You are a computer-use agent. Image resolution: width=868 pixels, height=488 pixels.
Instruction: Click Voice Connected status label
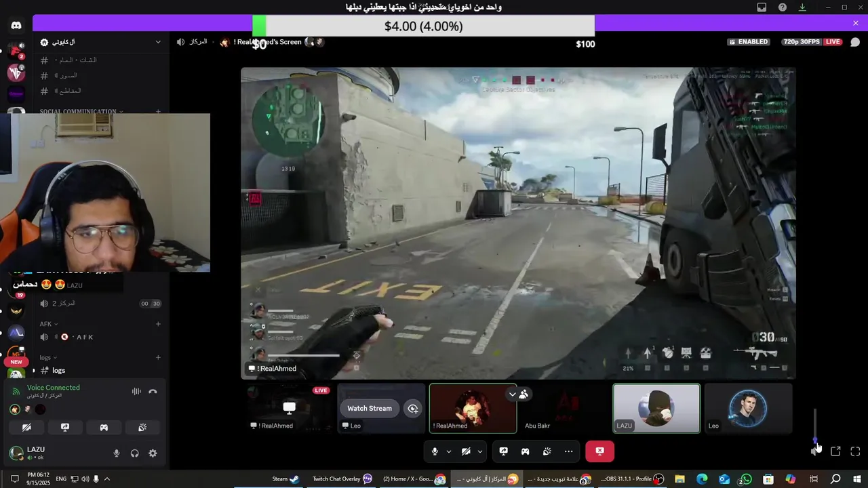pyautogui.click(x=53, y=388)
